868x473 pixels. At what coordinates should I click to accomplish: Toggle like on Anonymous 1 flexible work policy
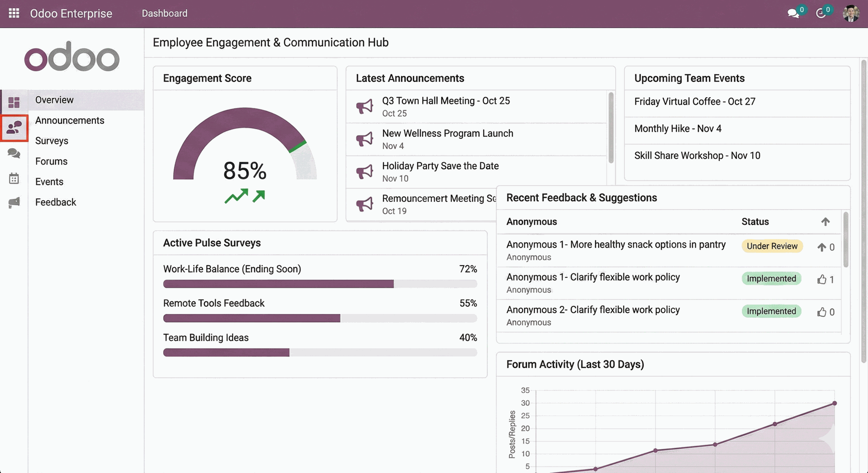point(821,280)
